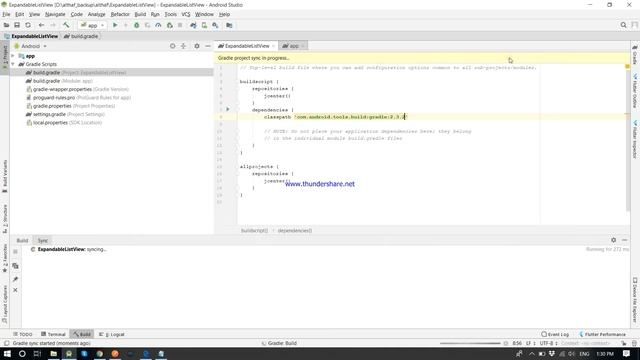Open the File menu

coord(6,14)
